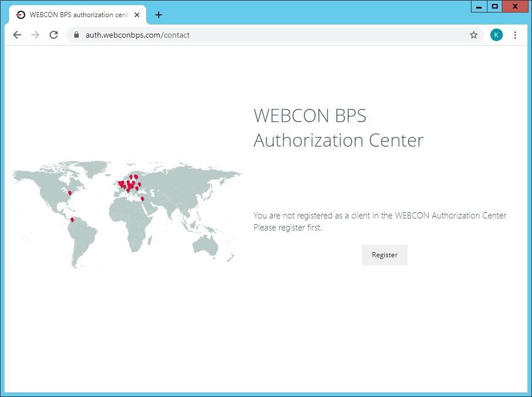Click the Register button

pos(384,255)
